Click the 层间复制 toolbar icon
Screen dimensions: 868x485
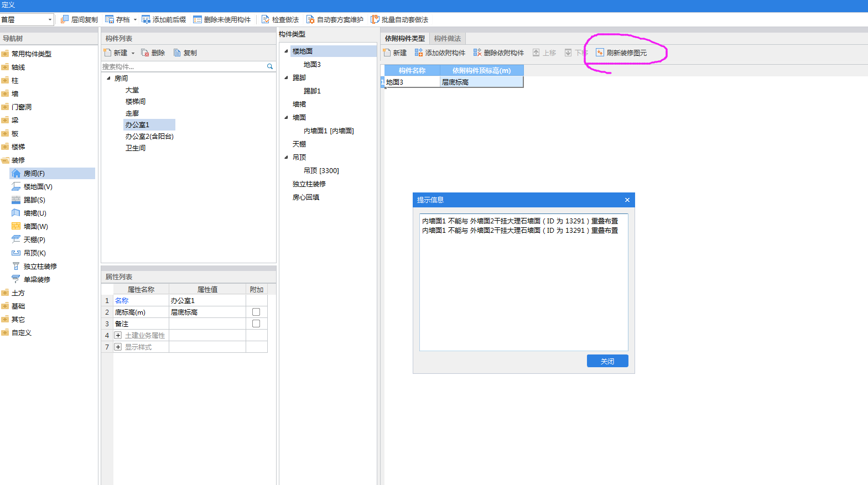click(65, 19)
